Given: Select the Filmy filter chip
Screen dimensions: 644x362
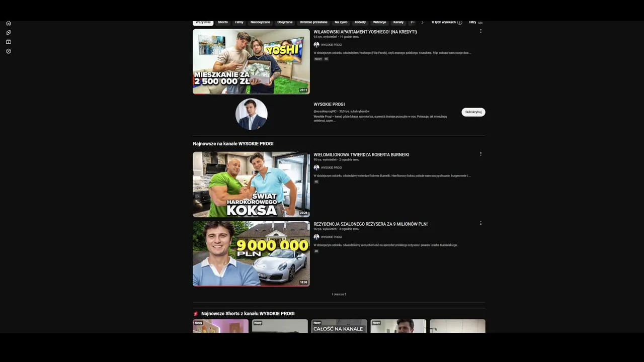Looking at the screenshot, I should (239, 22).
